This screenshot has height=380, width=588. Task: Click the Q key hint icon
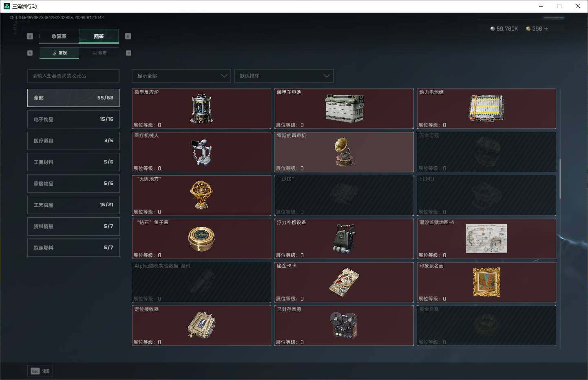point(30,36)
